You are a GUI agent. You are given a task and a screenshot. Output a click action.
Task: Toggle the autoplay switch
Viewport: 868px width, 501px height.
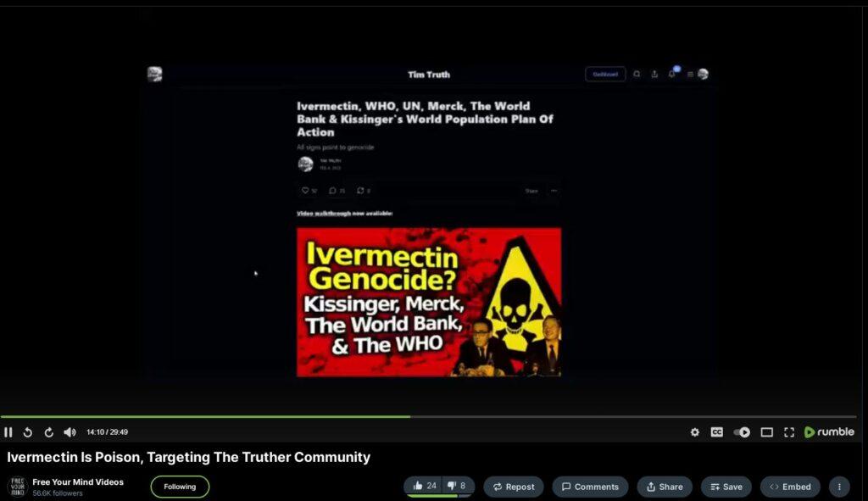(x=742, y=432)
